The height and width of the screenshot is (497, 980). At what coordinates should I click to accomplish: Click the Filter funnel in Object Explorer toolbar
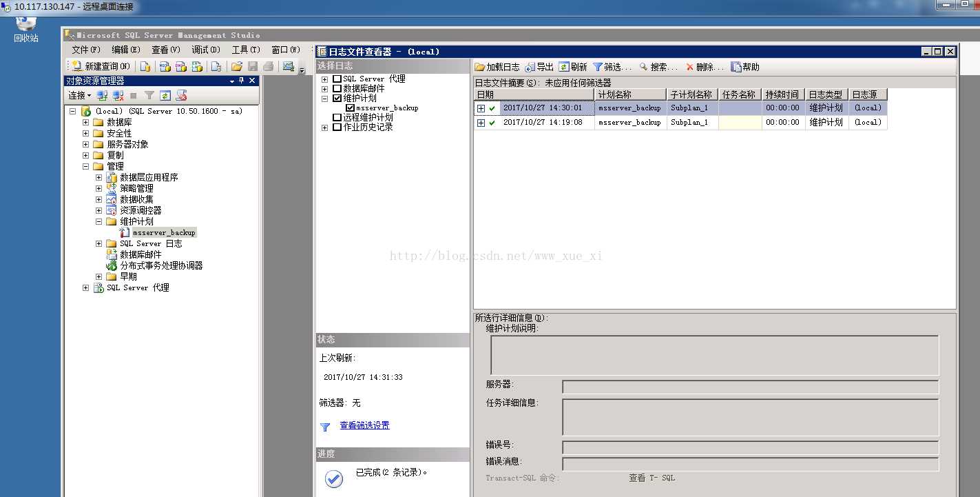click(x=149, y=95)
